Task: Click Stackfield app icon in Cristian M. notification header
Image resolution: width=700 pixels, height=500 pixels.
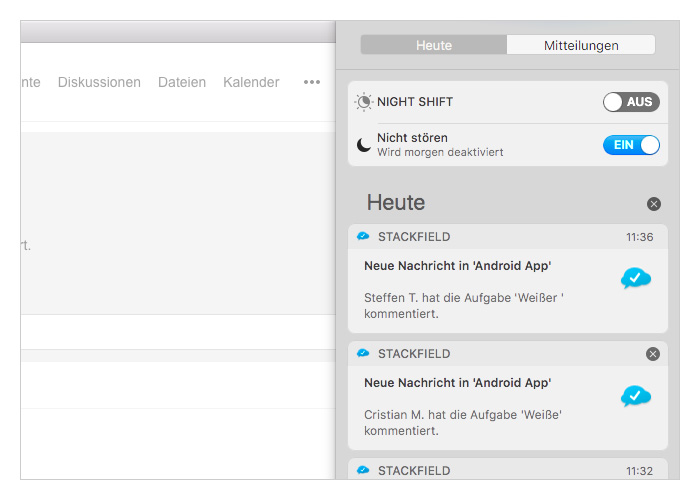Action: (363, 354)
